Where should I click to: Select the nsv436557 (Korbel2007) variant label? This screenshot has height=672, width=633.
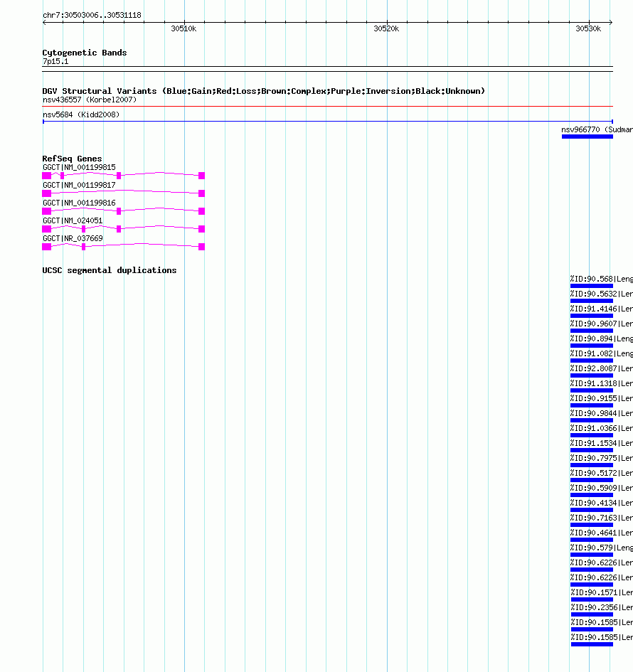click(x=90, y=100)
